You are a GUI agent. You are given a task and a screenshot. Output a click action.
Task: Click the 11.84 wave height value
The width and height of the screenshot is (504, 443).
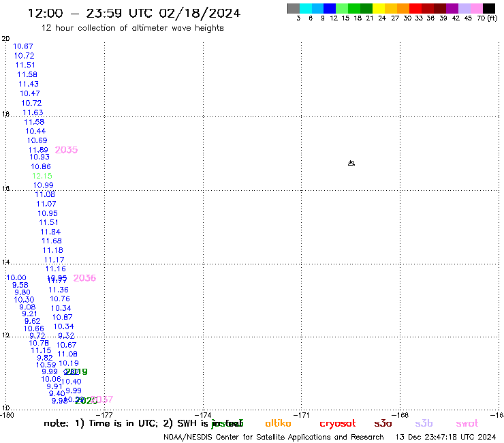click(x=50, y=232)
